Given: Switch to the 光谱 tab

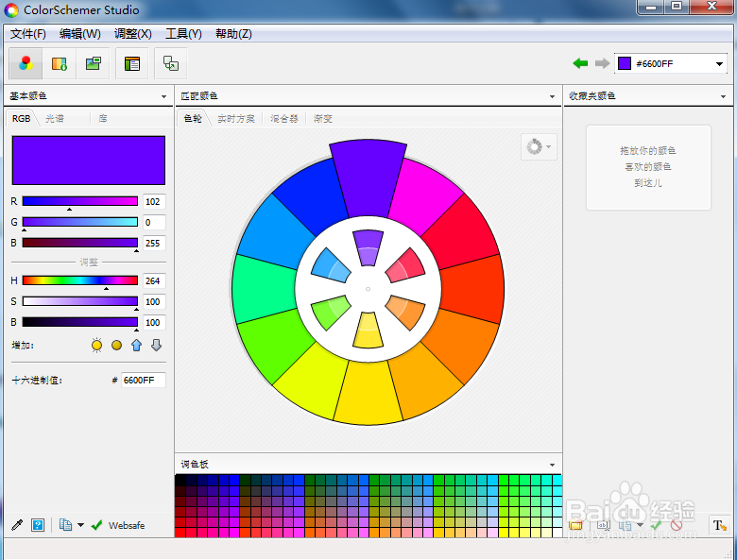Looking at the screenshot, I should [55, 118].
